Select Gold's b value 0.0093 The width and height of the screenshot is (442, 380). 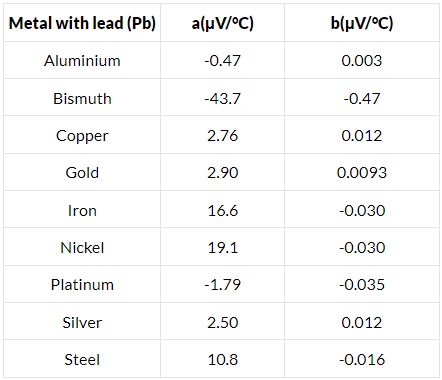click(x=362, y=173)
